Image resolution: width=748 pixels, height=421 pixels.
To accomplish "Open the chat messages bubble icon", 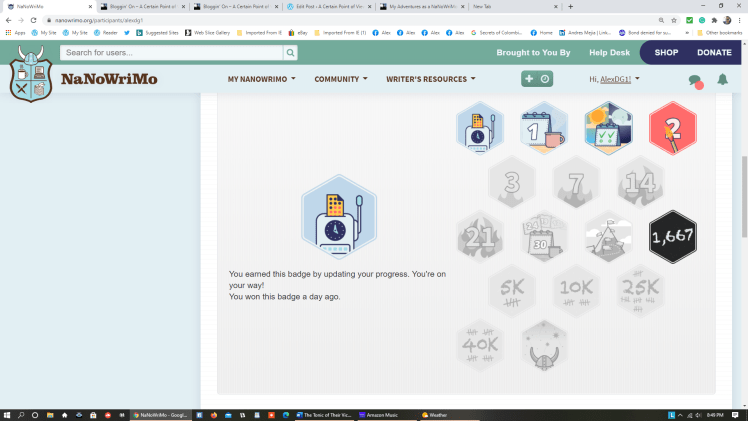I will pos(695,80).
